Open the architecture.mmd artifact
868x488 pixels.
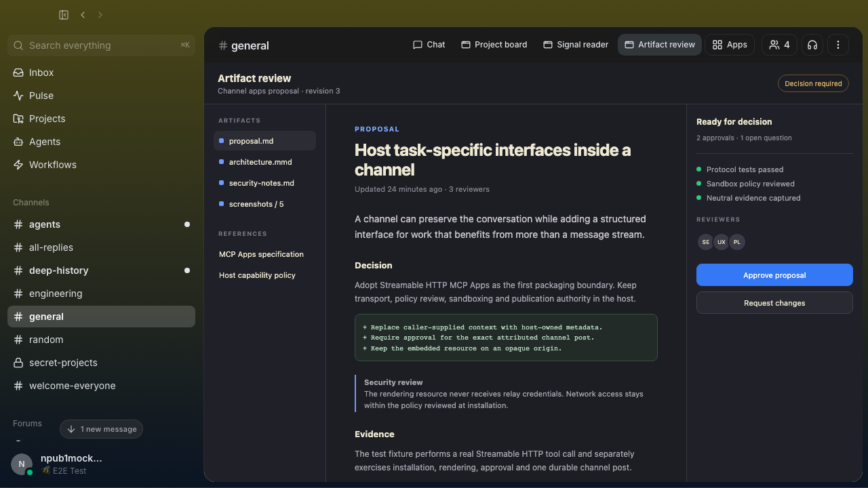tap(265, 162)
